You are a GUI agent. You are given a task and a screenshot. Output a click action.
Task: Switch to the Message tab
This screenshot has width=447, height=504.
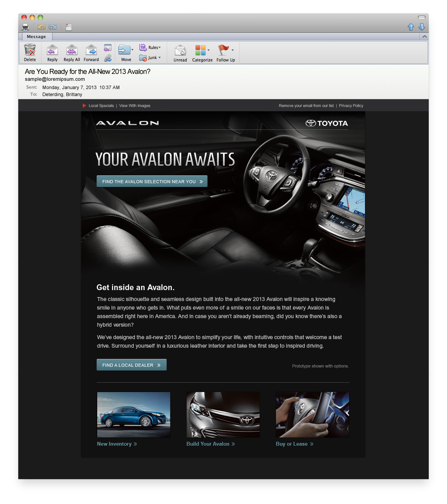coord(36,36)
